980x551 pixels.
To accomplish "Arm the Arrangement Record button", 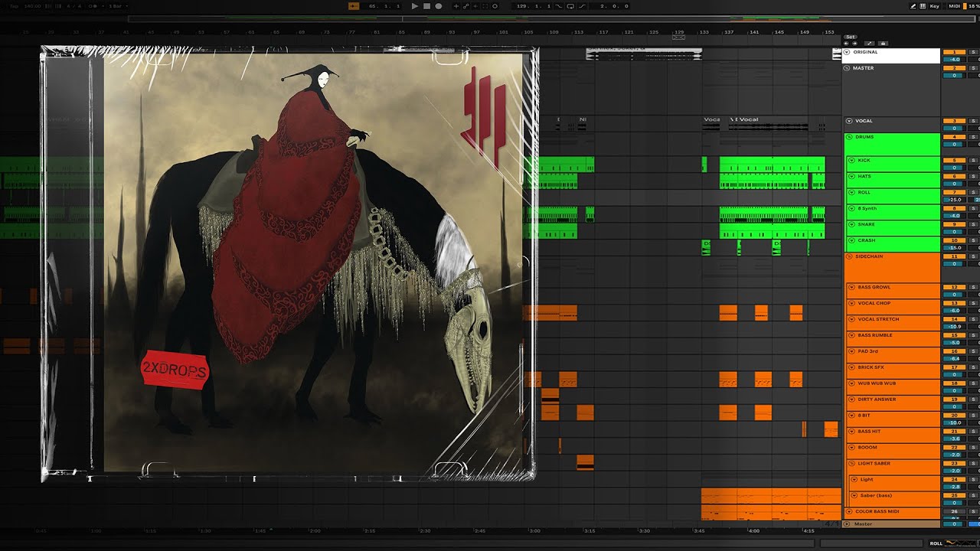I will pos(438,6).
